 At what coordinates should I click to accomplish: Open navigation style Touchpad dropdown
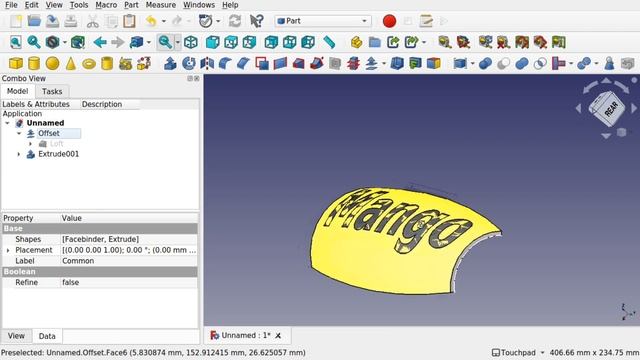[518, 352]
